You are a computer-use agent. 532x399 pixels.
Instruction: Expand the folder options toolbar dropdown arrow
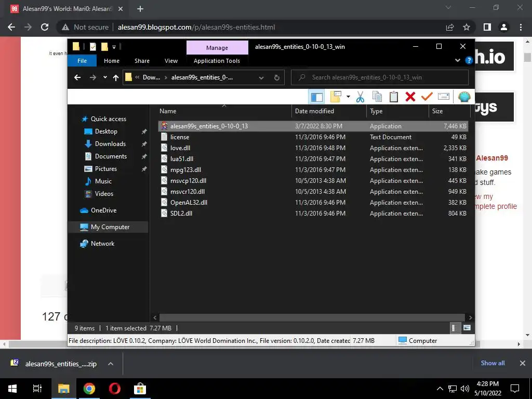(348, 97)
